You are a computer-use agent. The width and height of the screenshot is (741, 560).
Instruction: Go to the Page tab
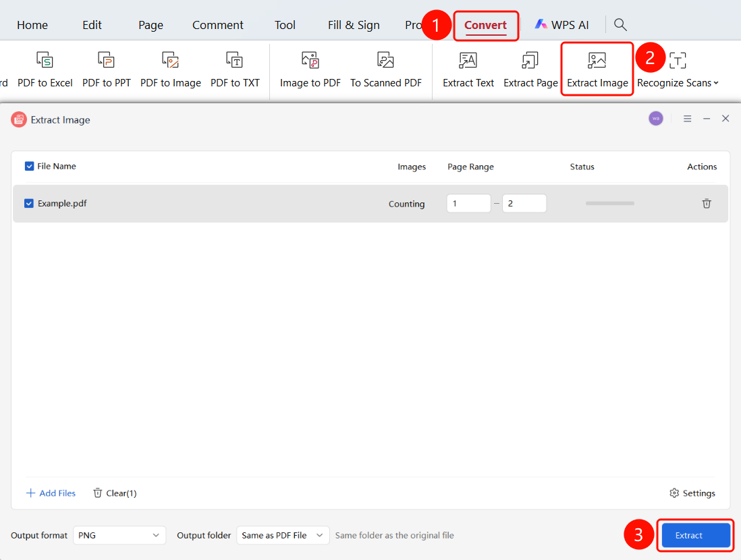tap(150, 25)
